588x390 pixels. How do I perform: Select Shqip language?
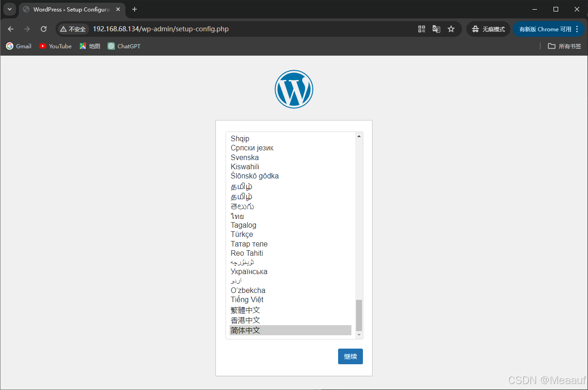[x=290, y=138]
